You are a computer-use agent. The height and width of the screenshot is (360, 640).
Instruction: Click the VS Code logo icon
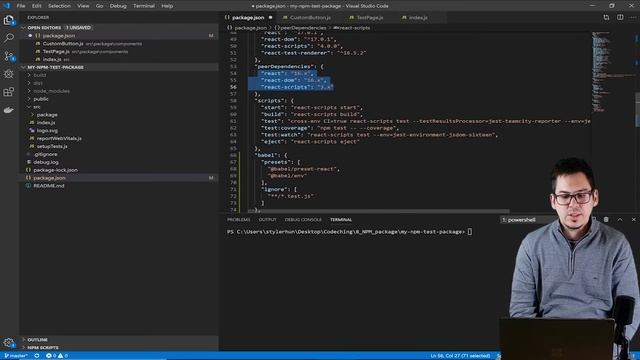click(x=6, y=6)
